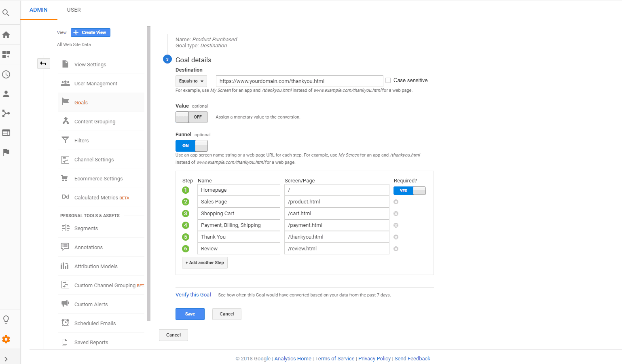Click the Custom Alerts megaphone icon
The width and height of the screenshot is (622, 364).
[x=65, y=303]
